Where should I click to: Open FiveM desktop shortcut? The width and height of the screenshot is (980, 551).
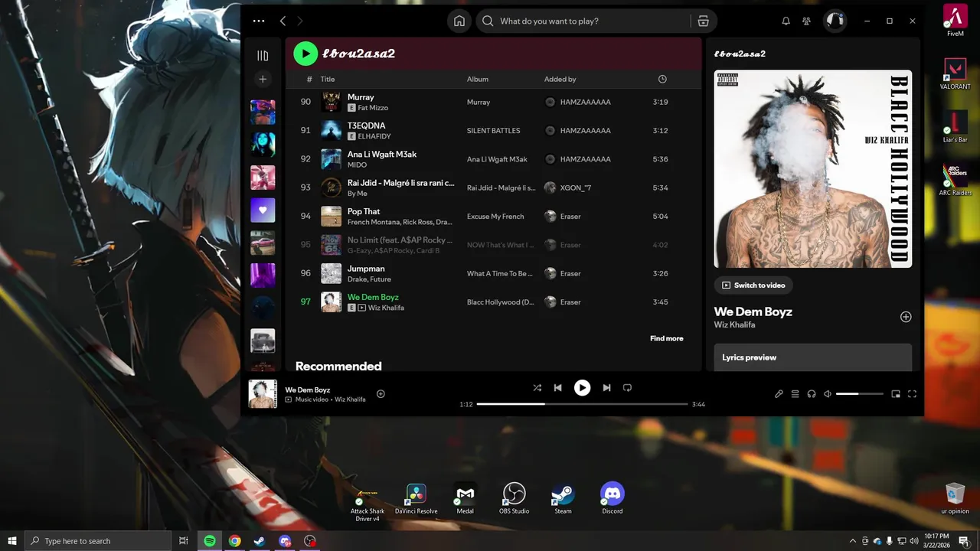point(955,21)
